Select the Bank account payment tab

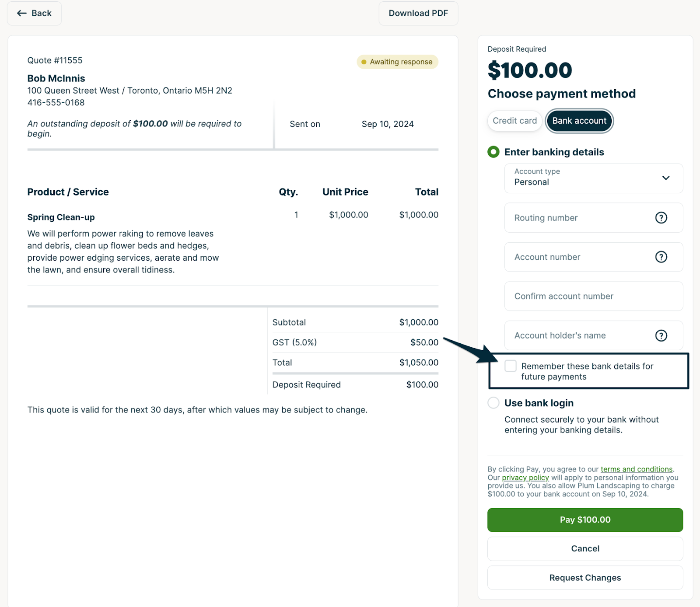[x=579, y=121]
